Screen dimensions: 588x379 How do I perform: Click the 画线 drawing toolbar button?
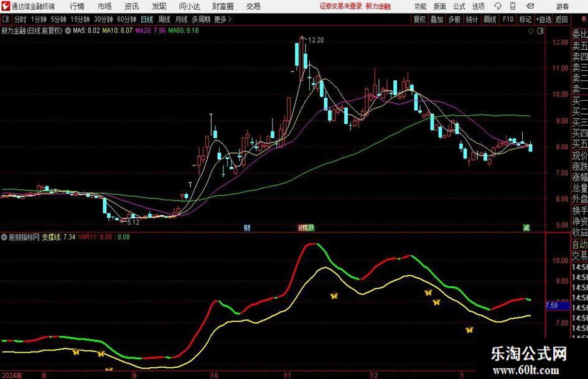[490, 19]
